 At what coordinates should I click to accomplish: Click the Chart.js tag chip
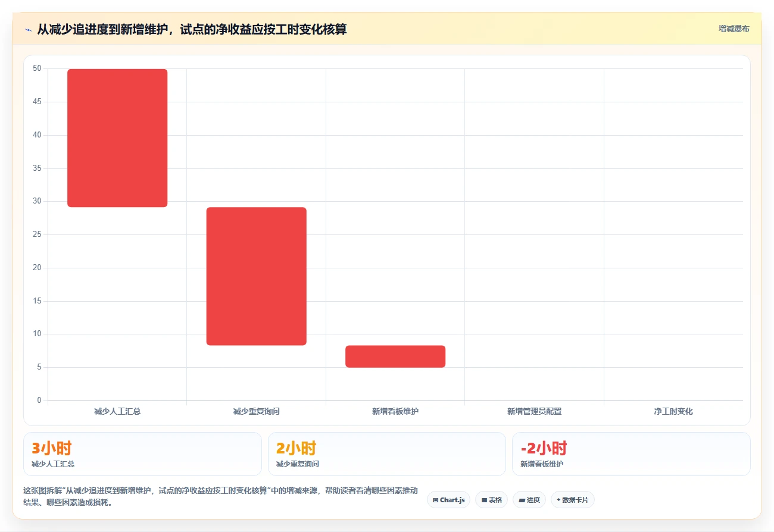coord(448,500)
